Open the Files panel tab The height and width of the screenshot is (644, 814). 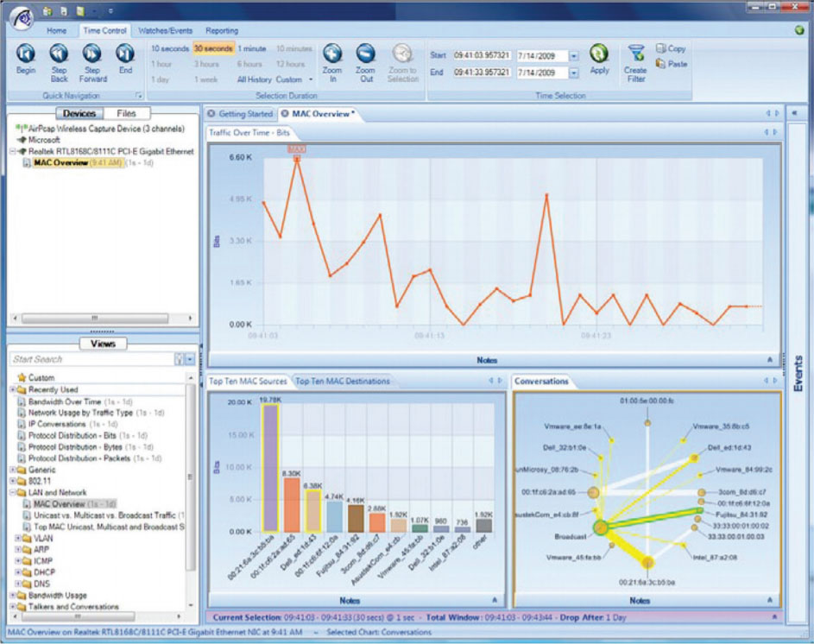tap(126, 113)
